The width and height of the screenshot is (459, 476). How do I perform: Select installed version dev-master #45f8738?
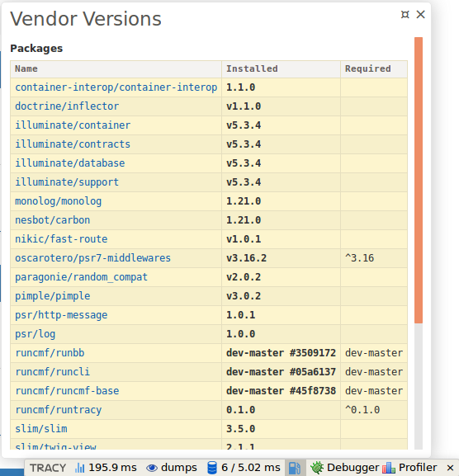coord(281,391)
